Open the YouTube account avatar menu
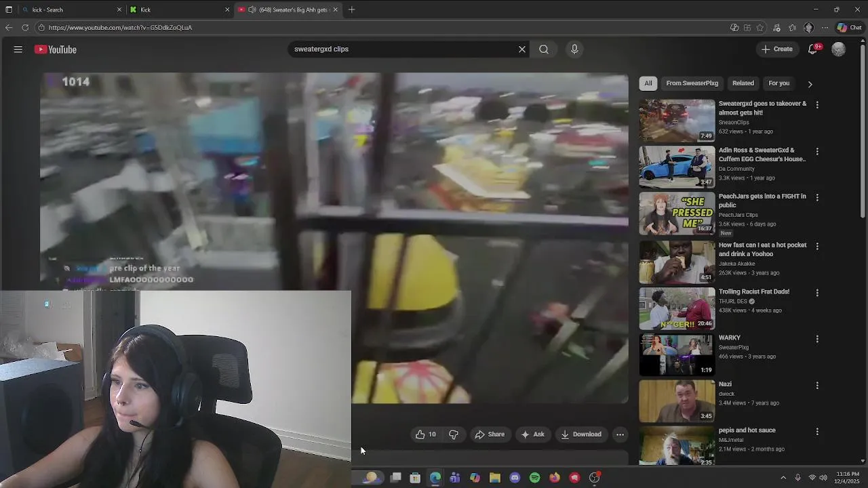The height and width of the screenshot is (488, 868). (839, 49)
